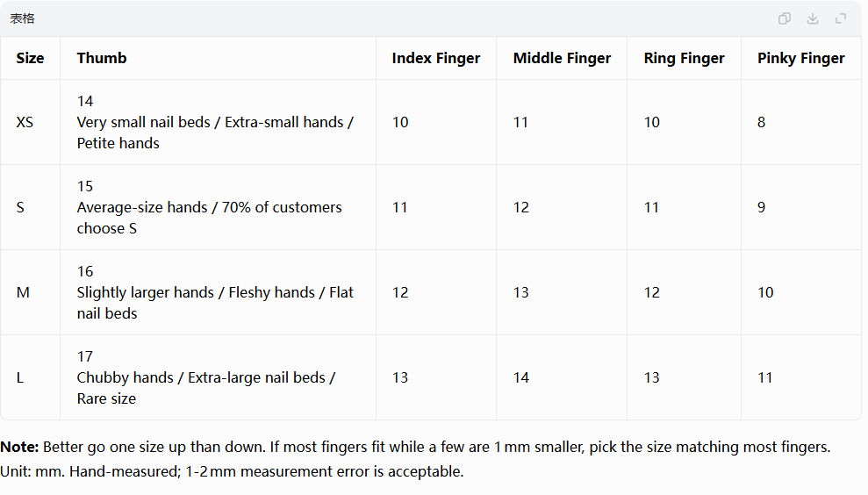The height and width of the screenshot is (495, 868).
Task: Click the L size cell
Action: coord(30,377)
